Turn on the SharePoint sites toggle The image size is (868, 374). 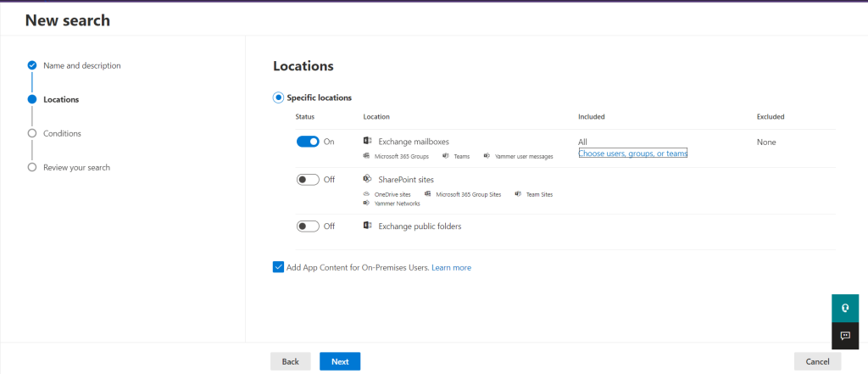tap(308, 180)
